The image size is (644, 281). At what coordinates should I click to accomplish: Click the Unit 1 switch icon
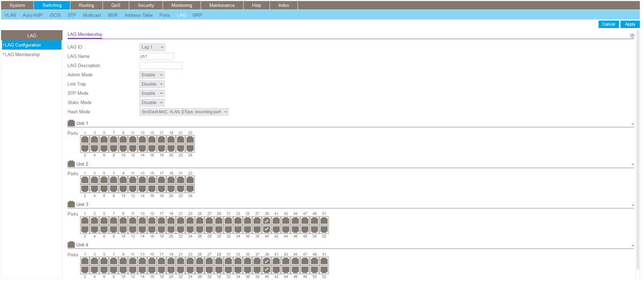coord(71,124)
